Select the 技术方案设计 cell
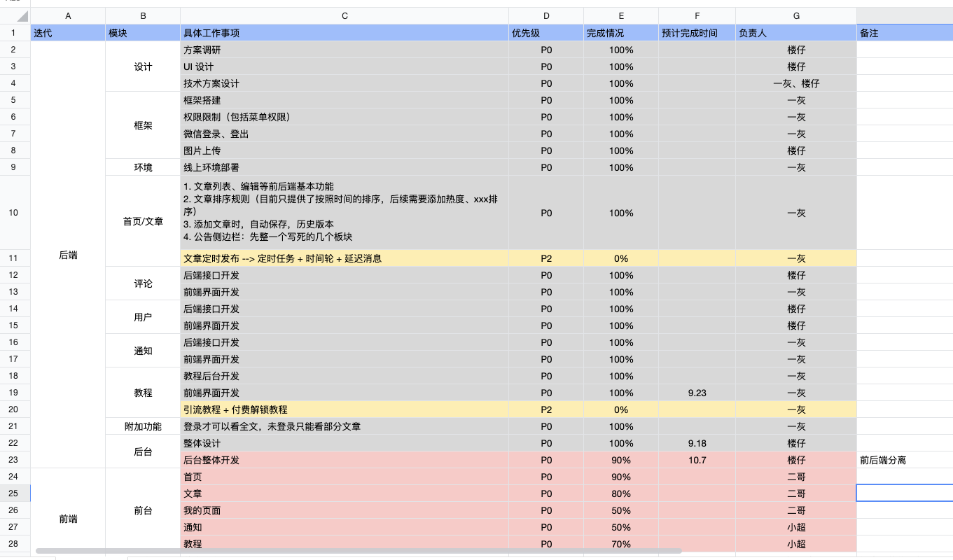 (345, 83)
